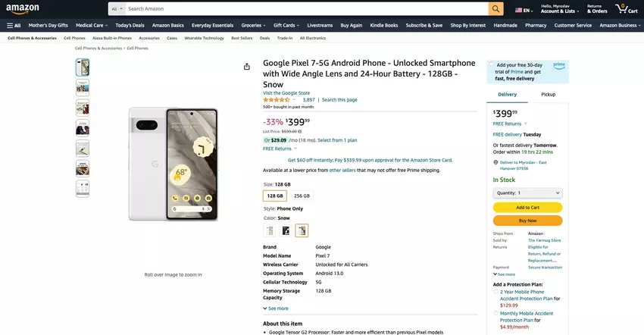Click the language flag EN selector
644x335 pixels.
tap(523, 10)
